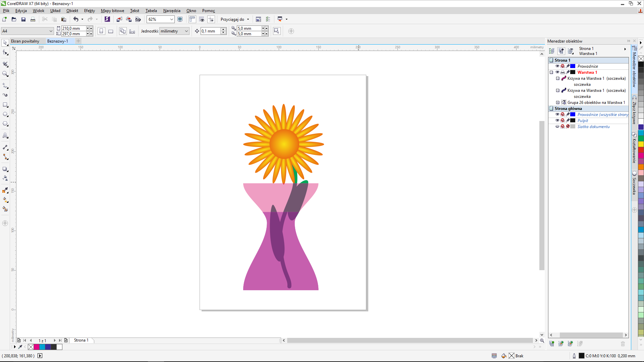Screen dimensions: 644x362
Task: Select the Crop tool in toolbox
Action: [x=5, y=64]
